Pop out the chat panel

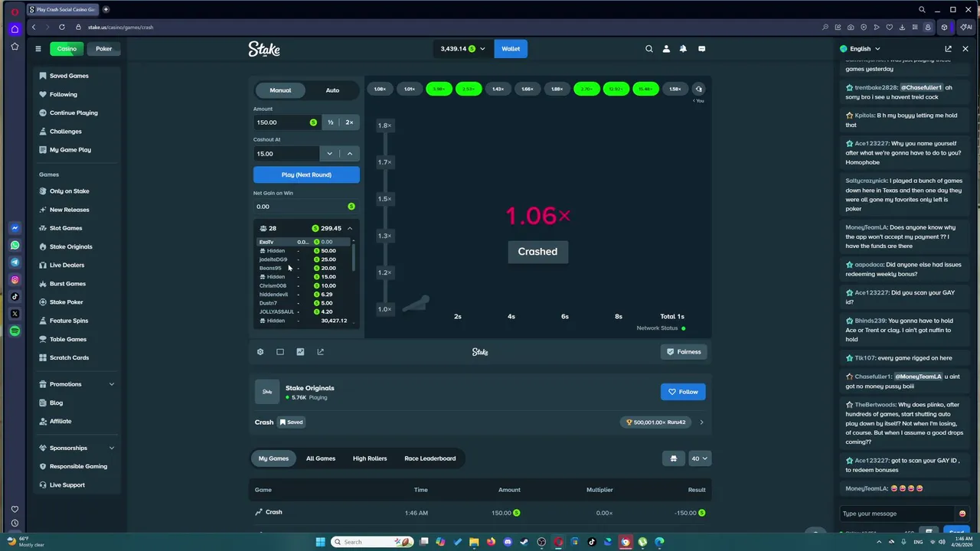pyautogui.click(x=949, y=49)
